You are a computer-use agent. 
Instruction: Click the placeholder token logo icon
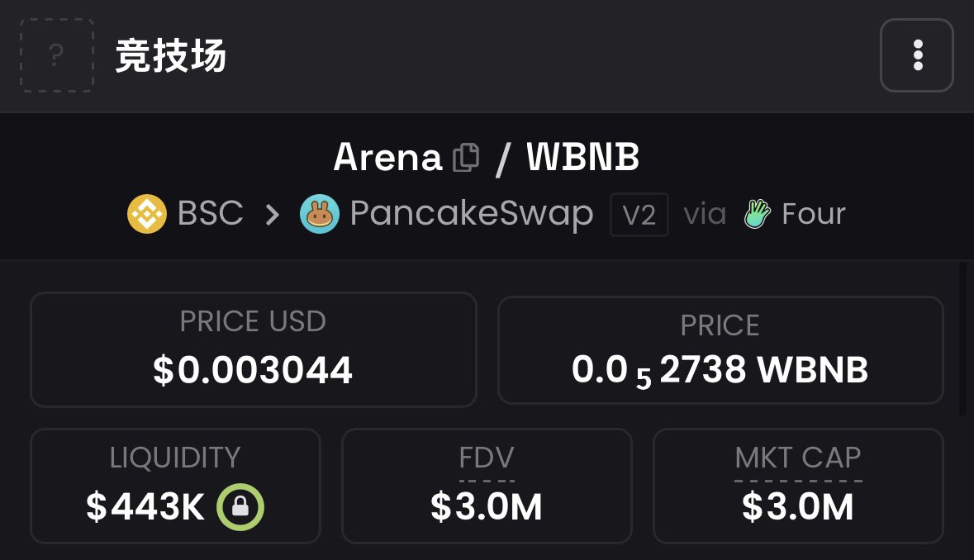(x=56, y=55)
